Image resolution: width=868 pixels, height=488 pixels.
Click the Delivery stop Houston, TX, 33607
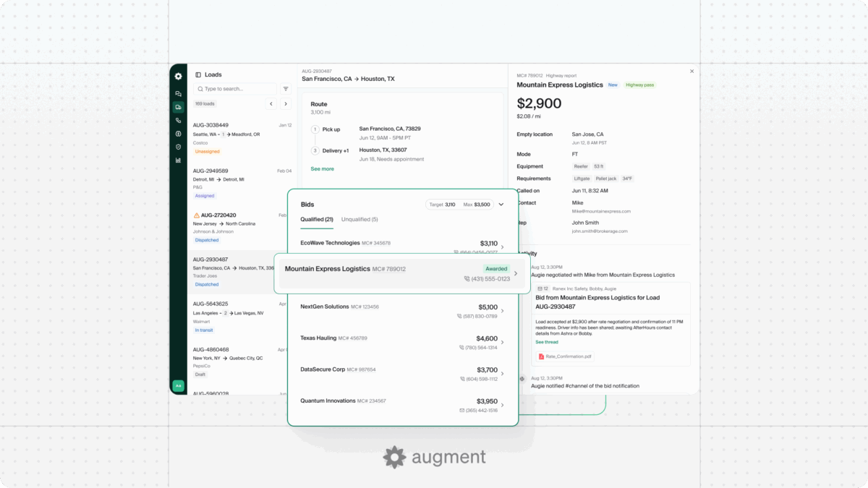click(x=383, y=150)
